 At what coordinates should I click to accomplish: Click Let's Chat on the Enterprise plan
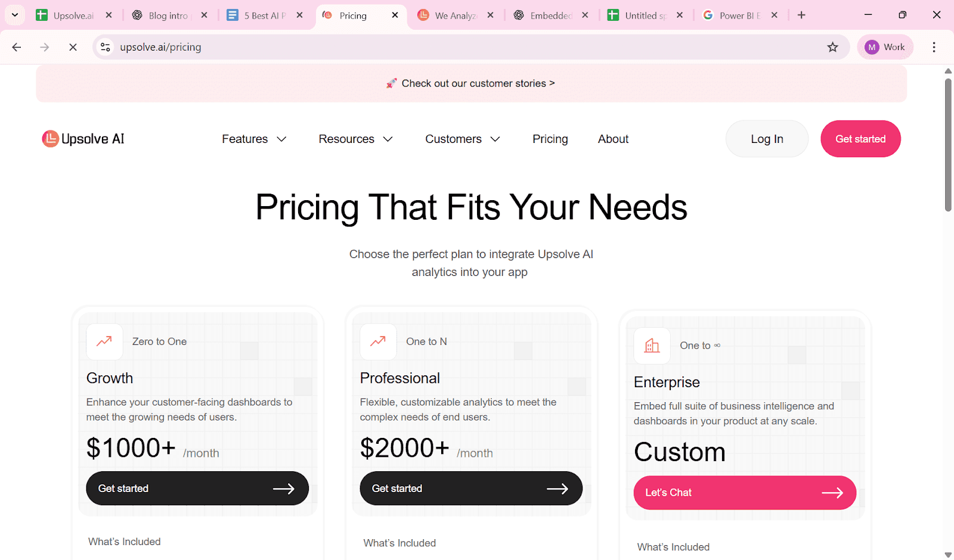(x=744, y=493)
